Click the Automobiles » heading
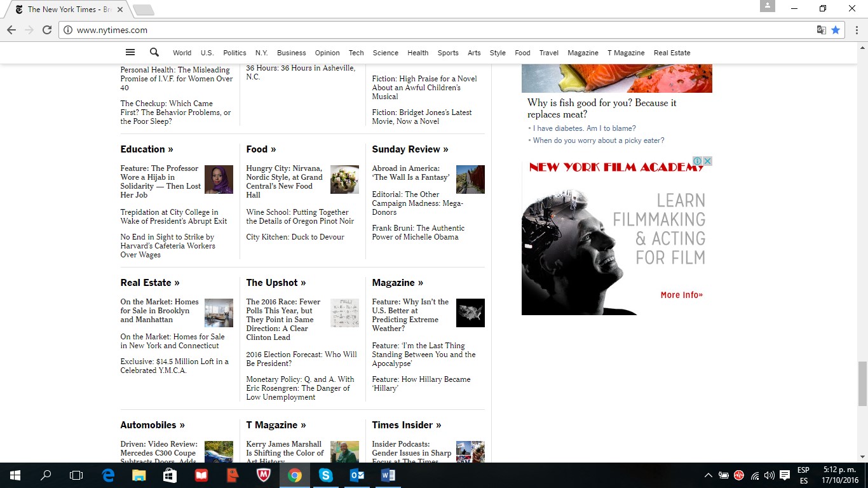 click(x=153, y=425)
